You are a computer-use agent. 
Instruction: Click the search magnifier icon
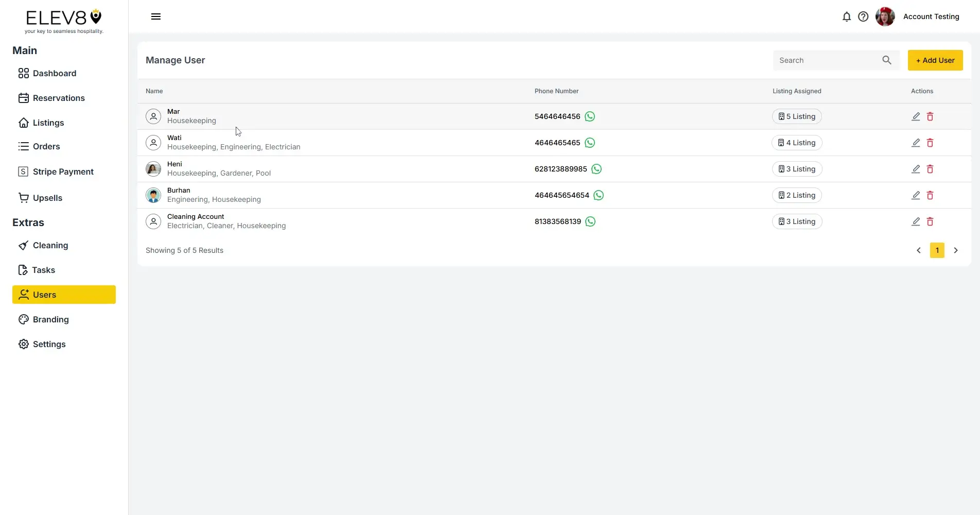click(886, 60)
